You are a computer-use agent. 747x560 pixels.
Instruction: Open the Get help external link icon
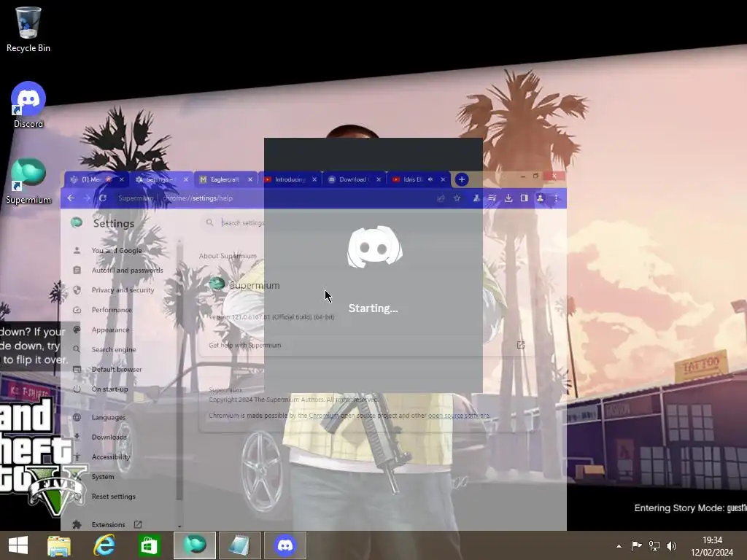point(521,345)
